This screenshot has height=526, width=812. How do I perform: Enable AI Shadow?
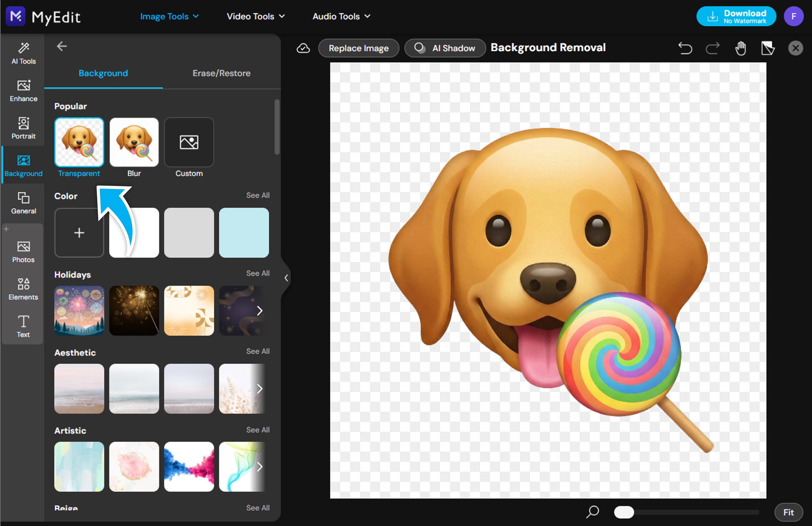[445, 48]
